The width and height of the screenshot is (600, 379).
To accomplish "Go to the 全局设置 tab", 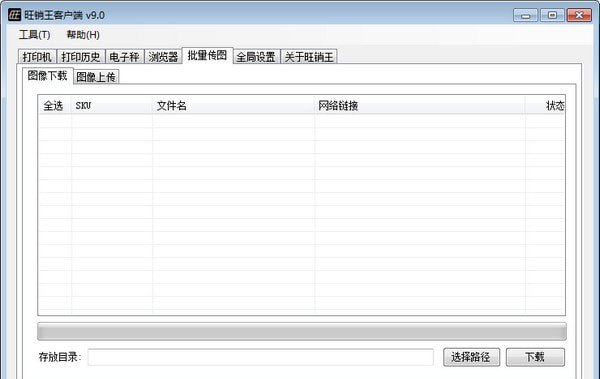I will pyautogui.click(x=256, y=57).
